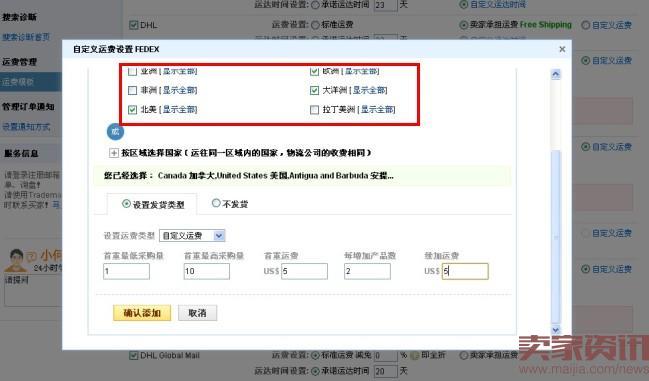Tick the 亚洲 (Asia) checkbox

click(132, 71)
